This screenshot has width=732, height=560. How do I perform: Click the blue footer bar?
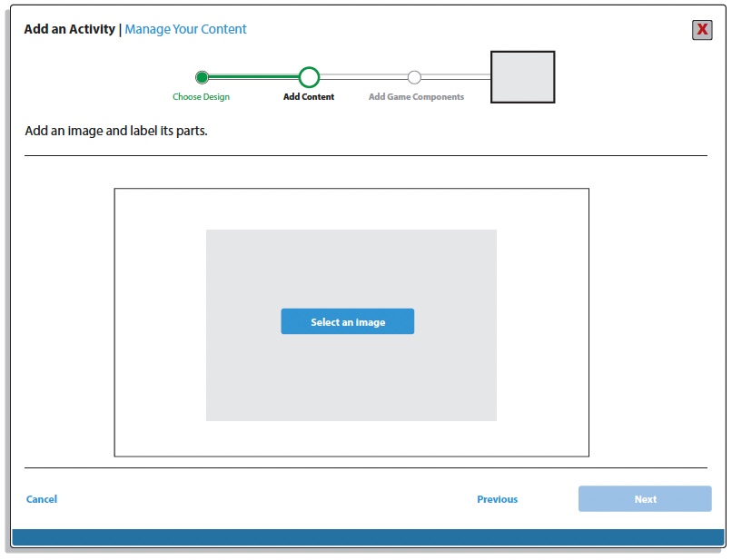368,537
